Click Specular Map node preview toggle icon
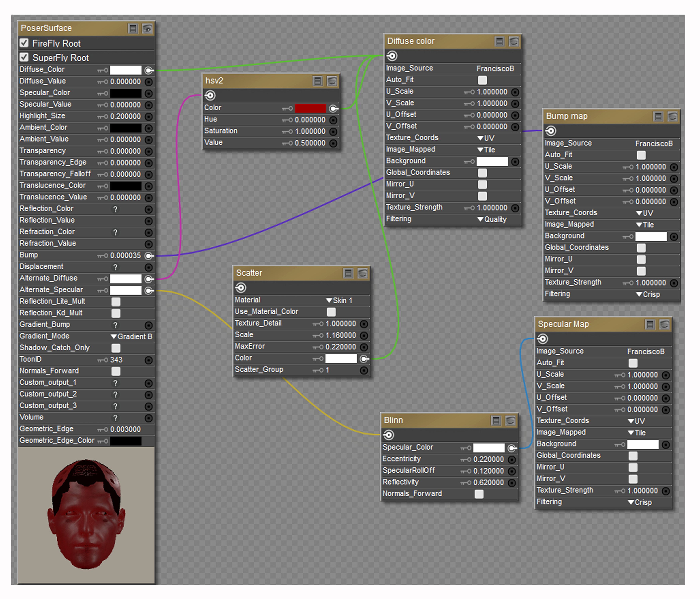 [x=664, y=324]
